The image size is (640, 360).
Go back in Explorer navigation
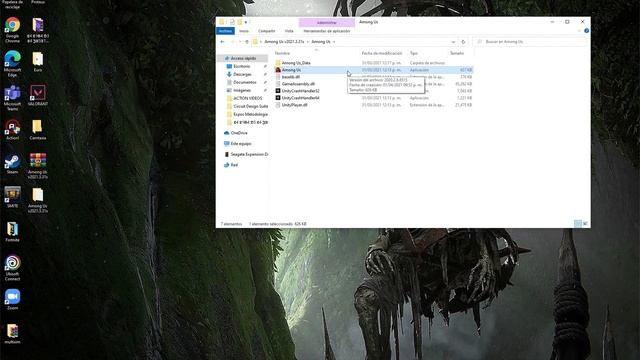click(x=222, y=42)
